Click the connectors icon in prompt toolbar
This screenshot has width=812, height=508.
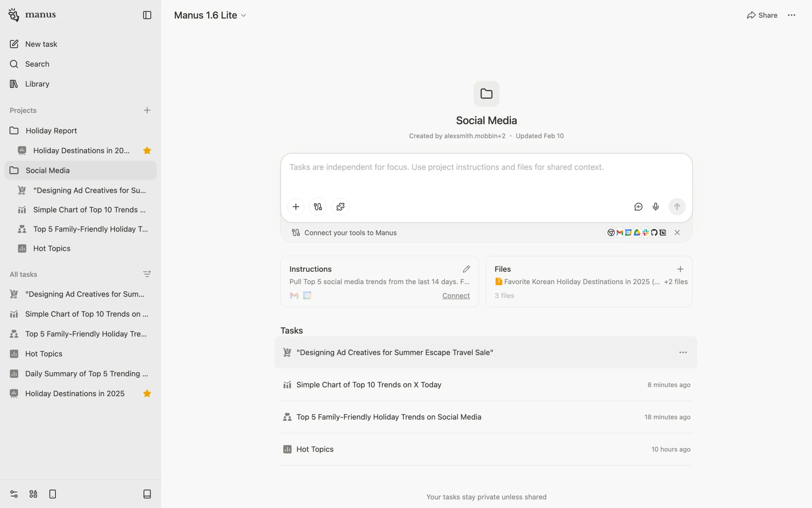[318, 207]
